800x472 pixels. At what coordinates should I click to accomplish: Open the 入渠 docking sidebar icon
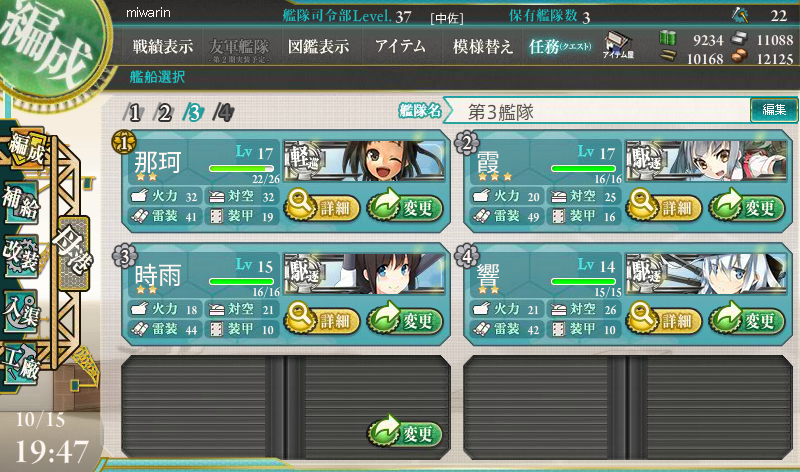(21, 311)
